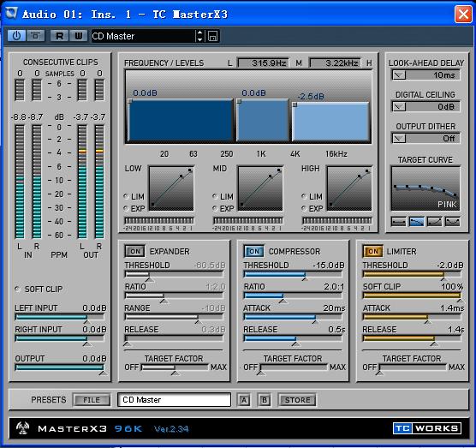Image resolution: width=476 pixels, height=448 pixels.
Task: Adjust the Expander Ratio slider
Action: pos(174,296)
